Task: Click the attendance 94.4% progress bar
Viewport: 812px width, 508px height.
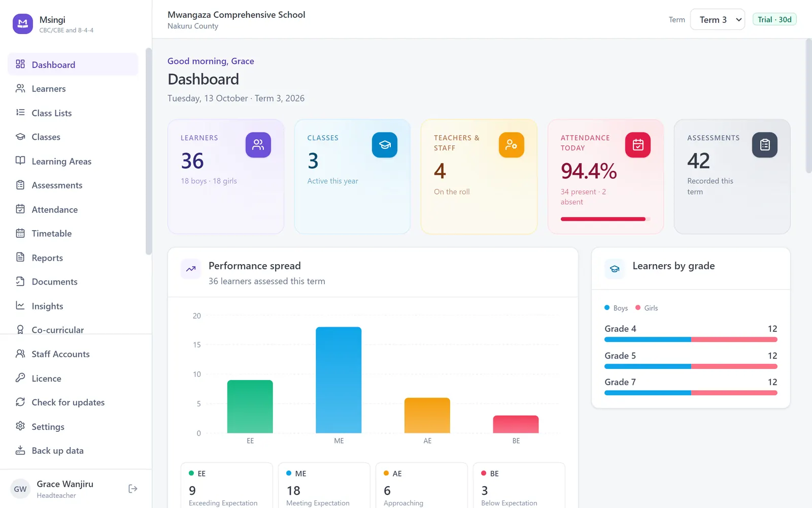Action: (605, 219)
